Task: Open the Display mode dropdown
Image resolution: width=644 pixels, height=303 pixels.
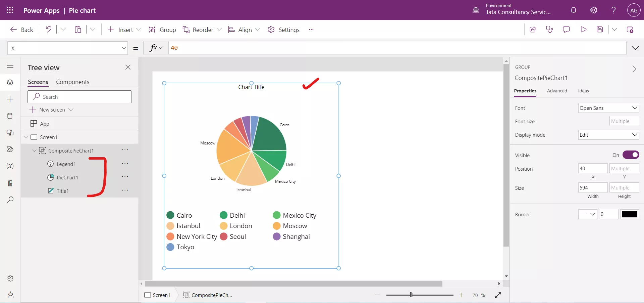Action: pos(608,135)
